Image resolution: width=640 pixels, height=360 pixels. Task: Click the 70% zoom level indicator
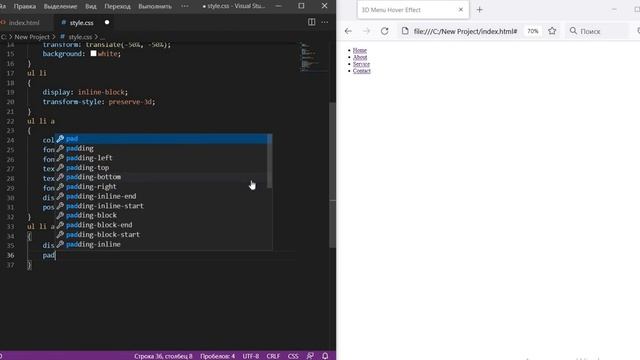[x=533, y=31]
